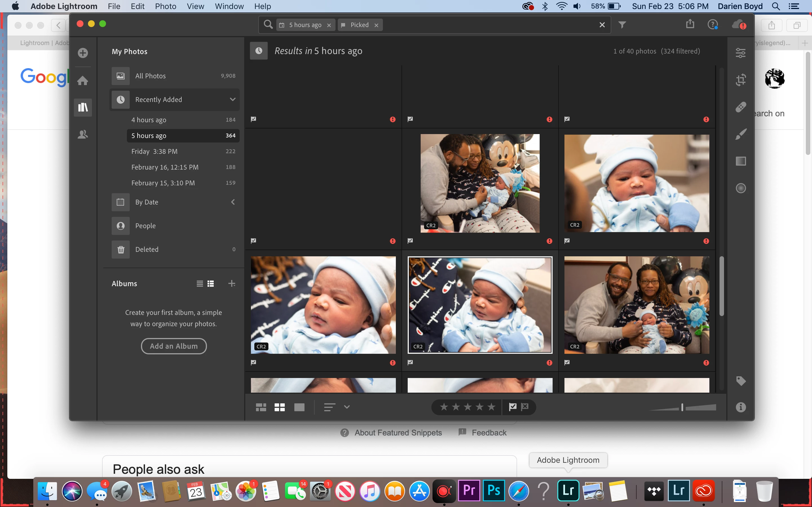
Task: Click the Add Photos plus icon
Action: (83, 53)
